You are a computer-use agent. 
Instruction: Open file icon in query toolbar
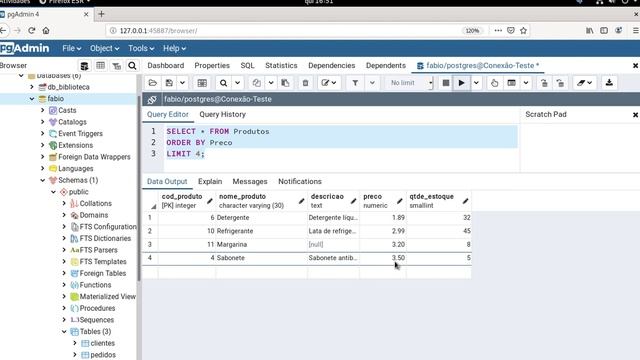[x=153, y=83]
